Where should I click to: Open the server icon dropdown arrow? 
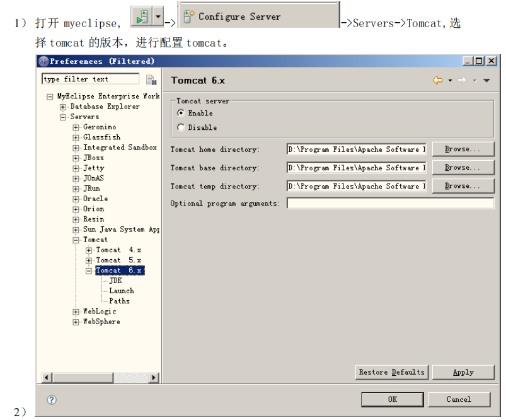click(158, 16)
